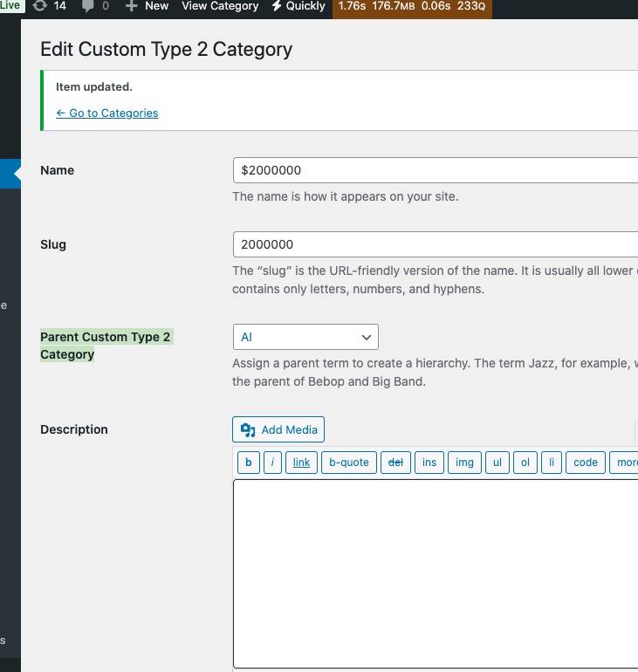Click into the Name input field
This screenshot has height=672, width=638.
click(x=436, y=170)
